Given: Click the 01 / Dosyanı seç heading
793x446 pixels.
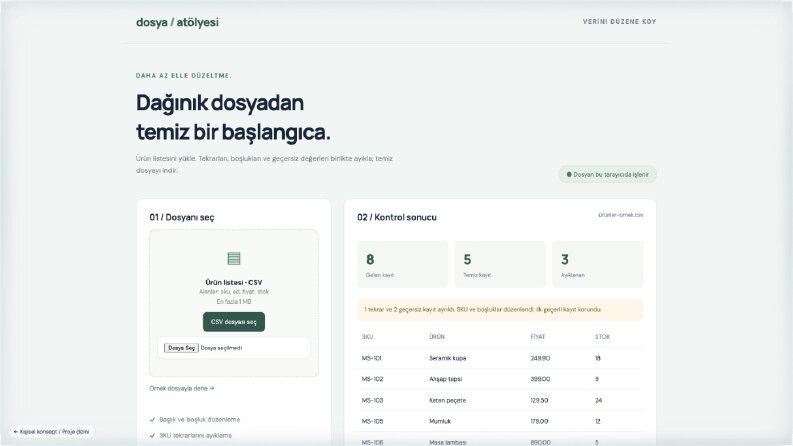Looking at the screenshot, I should (182, 217).
